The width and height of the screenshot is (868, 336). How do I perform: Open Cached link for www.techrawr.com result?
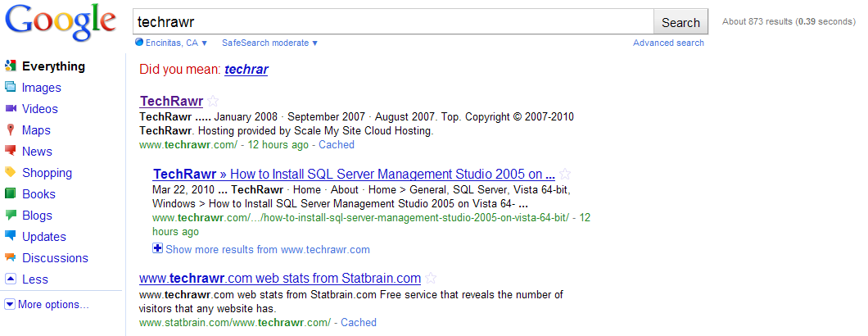coord(337,145)
